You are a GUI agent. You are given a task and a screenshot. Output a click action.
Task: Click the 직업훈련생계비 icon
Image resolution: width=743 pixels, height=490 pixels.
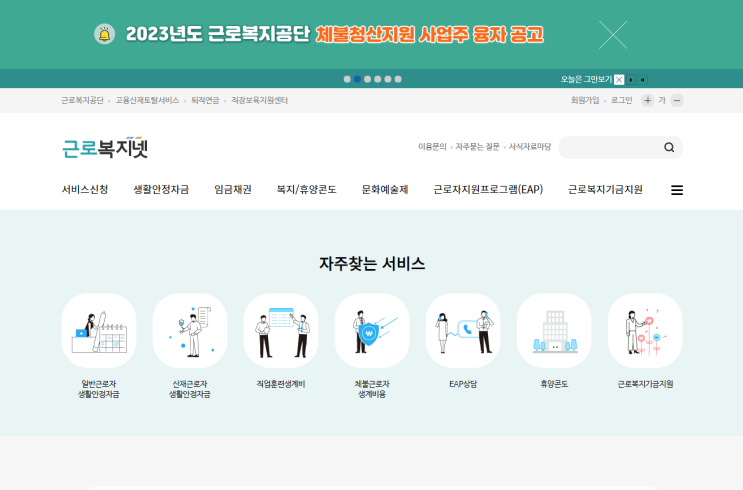(x=281, y=330)
